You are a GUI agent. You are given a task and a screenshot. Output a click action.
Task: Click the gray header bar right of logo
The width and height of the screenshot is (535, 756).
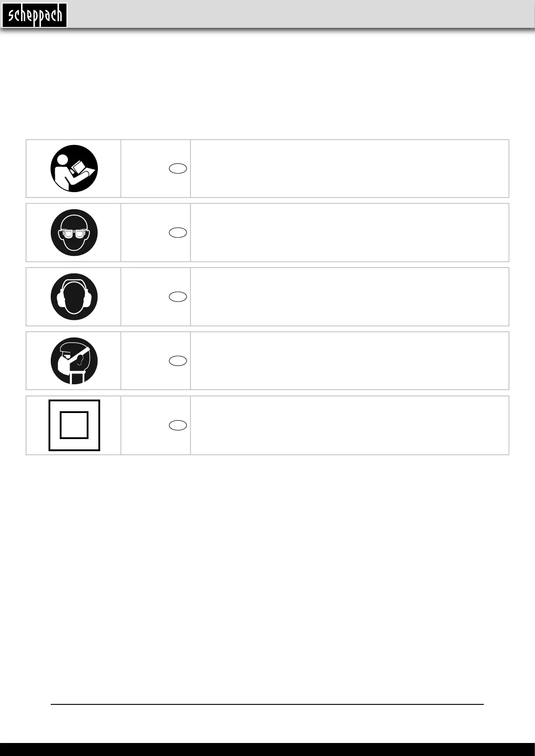click(x=301, y=14)
